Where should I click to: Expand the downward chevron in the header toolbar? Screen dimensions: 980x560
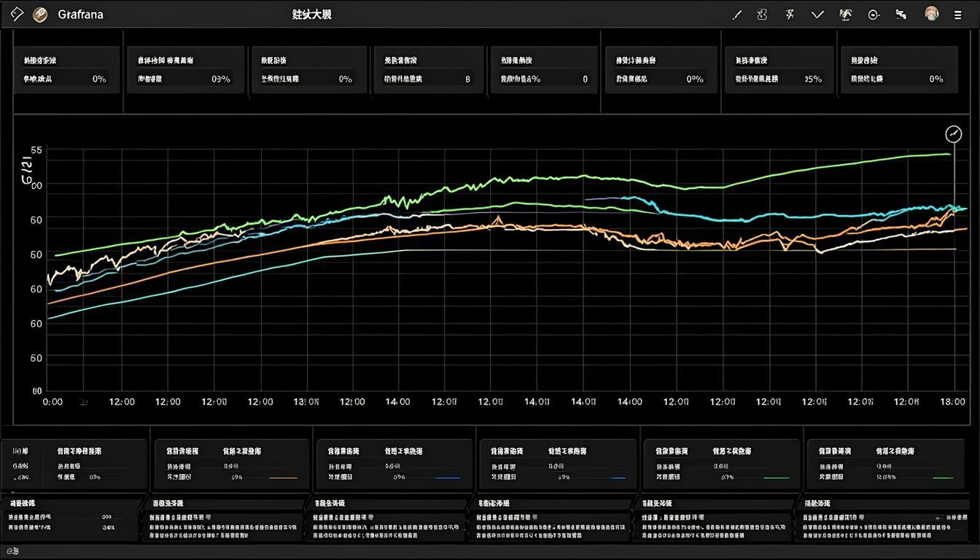(x=817, y=15)
